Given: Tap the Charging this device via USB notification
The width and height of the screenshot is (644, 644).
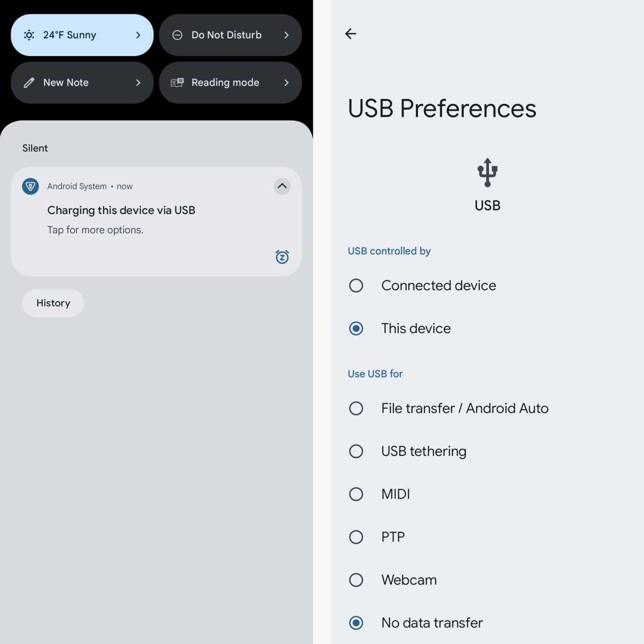Looking at the screenshot, I should tap(122, 210).
